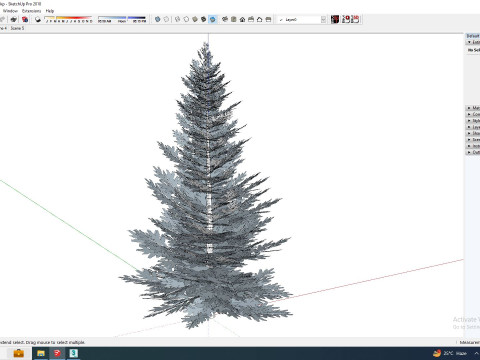
Task: Select the pine tree model
Action: click(x=207, y=187)
